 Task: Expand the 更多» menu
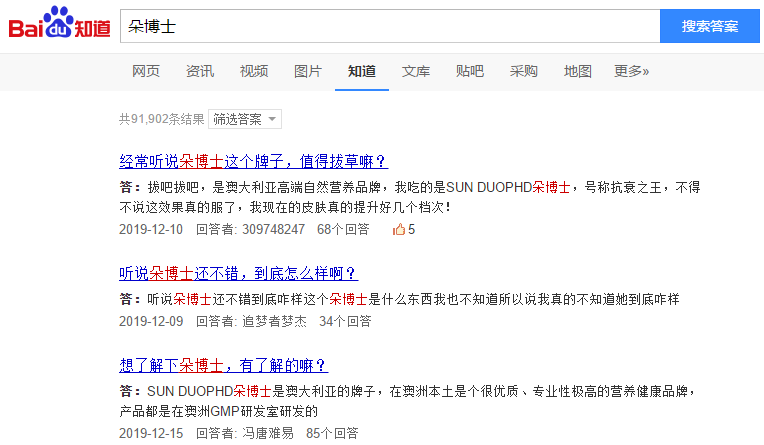click(631, 71)
